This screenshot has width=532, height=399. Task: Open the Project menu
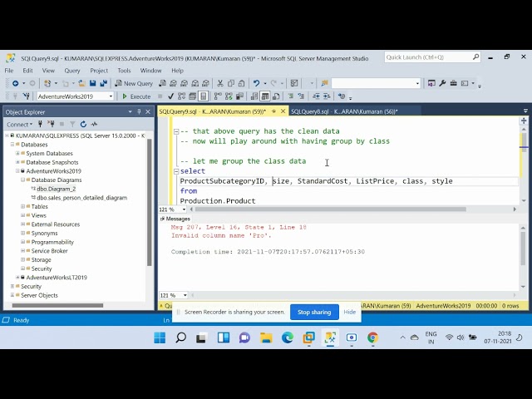tap(99, 71)
